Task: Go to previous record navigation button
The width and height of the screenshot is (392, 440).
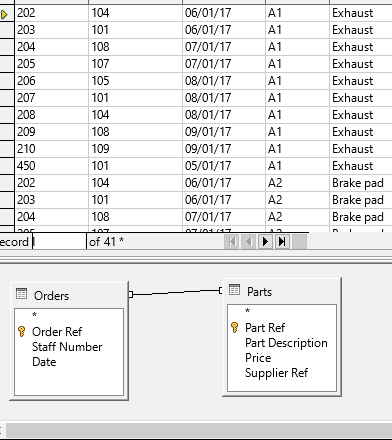Action: (x=249, y=242)
